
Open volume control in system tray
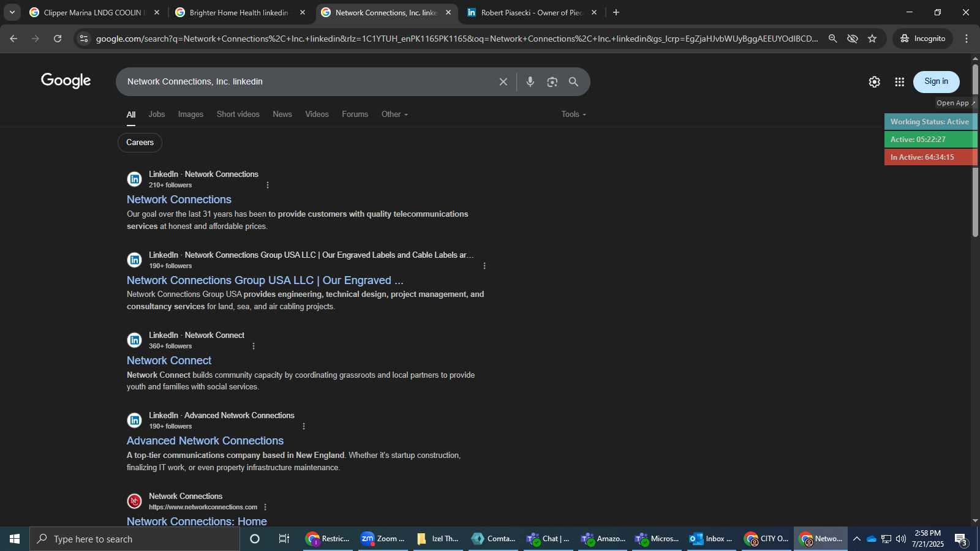pyautogui.click(x=901, y=539)
